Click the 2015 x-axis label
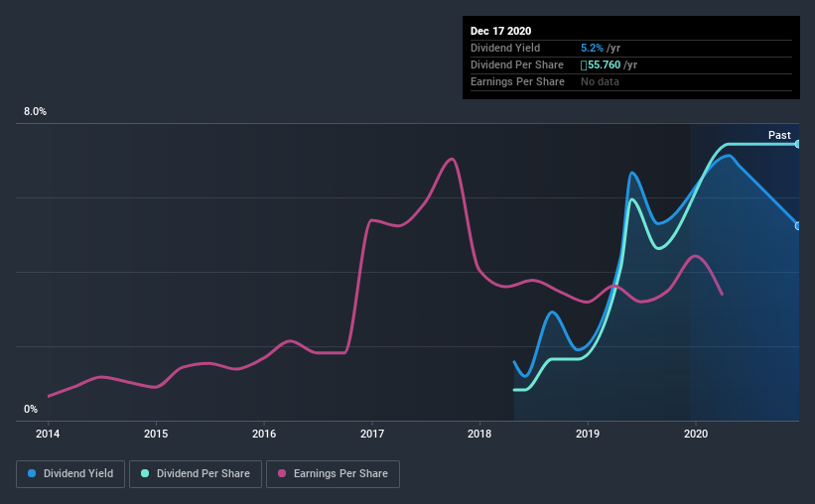This screenshot has height=504, width=815. [156, 434]
